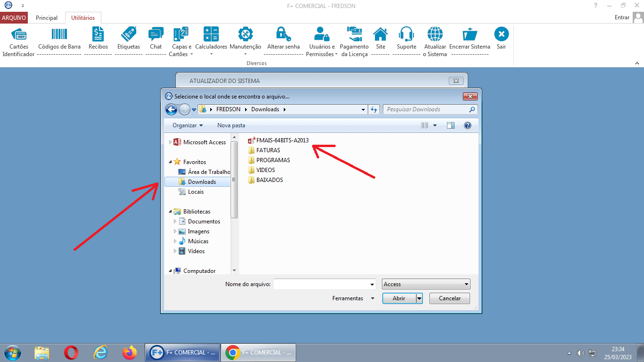This screenshot has width=644, height=362.
Task: Click Alterar senha padlock icon
Action: pyautogui.click(x=283, y=34)
